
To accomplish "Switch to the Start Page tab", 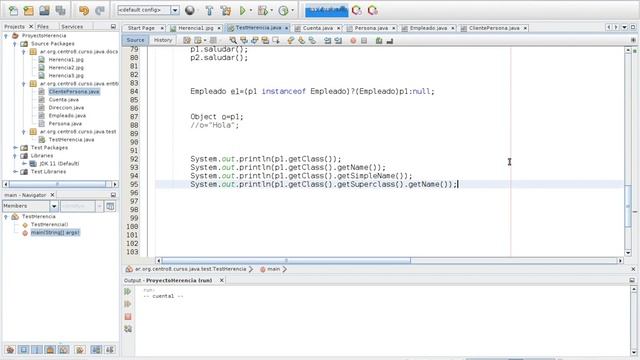I will click(141, 28).
